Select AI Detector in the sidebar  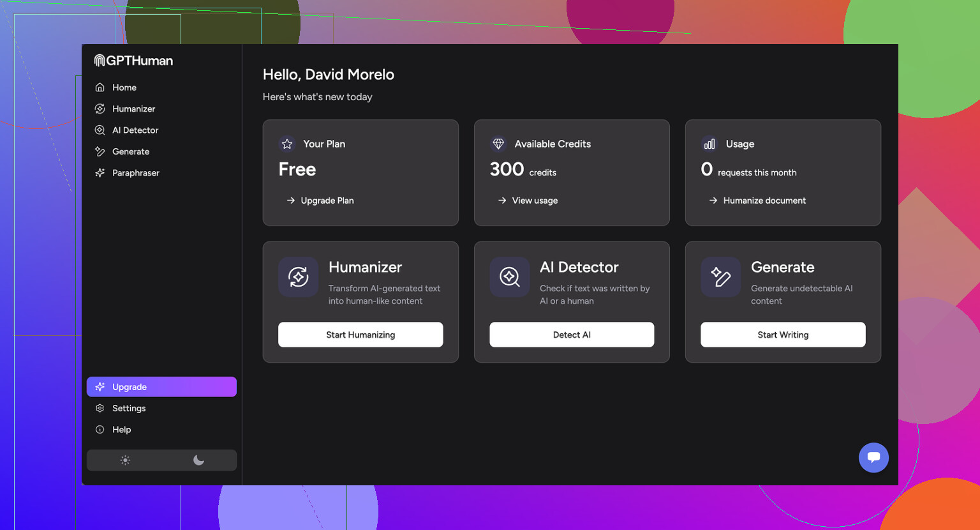click(x=135, y=130)
